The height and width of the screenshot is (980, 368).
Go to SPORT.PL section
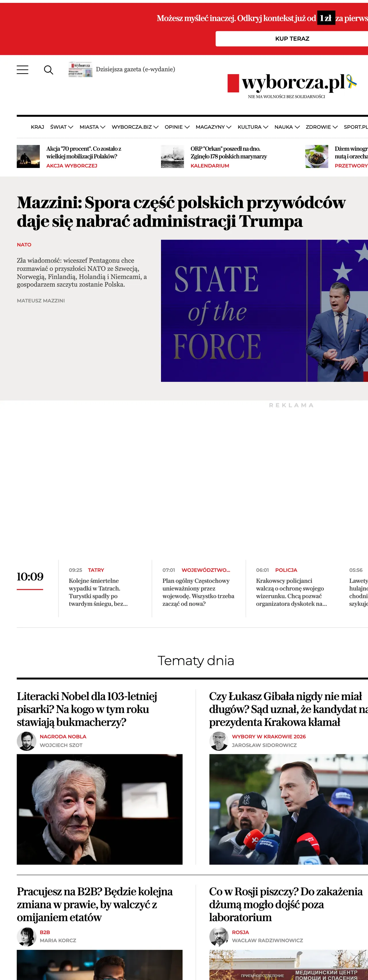point(356,127)
